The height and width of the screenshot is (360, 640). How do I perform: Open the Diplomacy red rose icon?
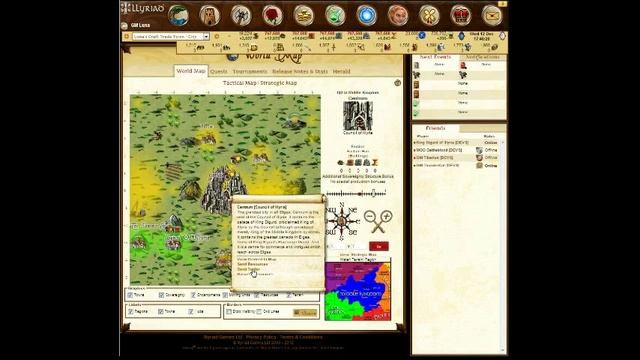(x=273, y=16)
